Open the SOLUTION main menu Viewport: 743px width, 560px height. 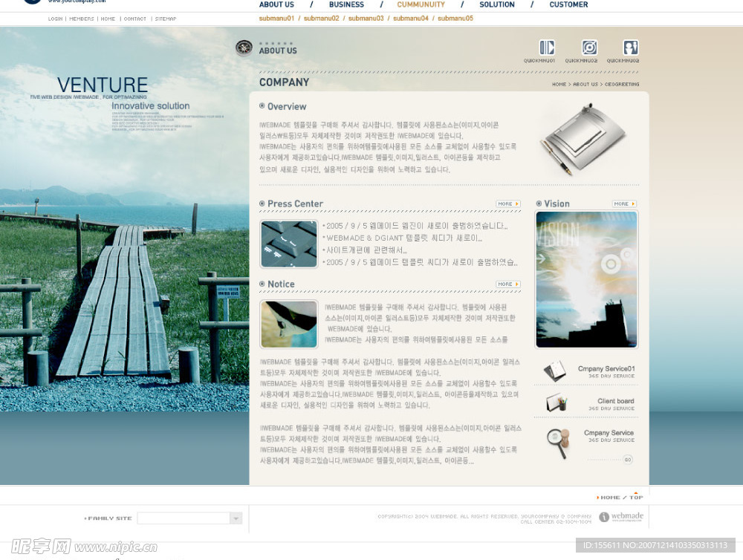pos(496,4)
